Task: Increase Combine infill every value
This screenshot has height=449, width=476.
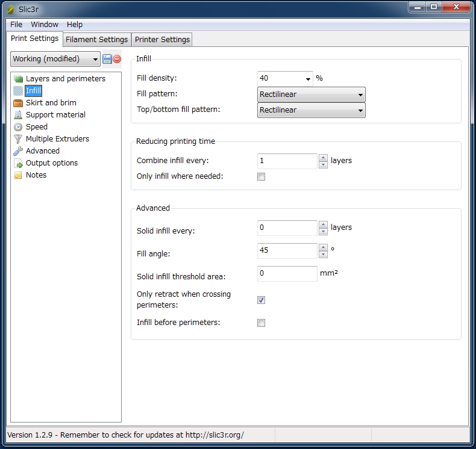Action: (324, 158)
